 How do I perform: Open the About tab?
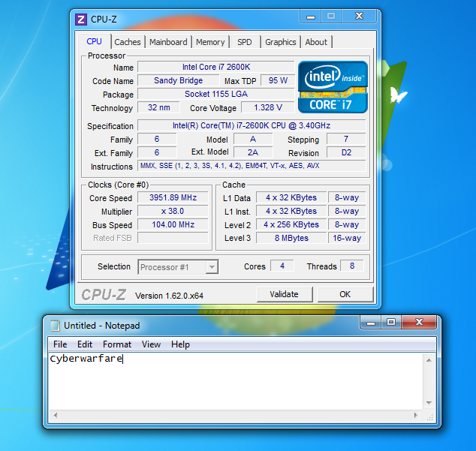[316, 42]
